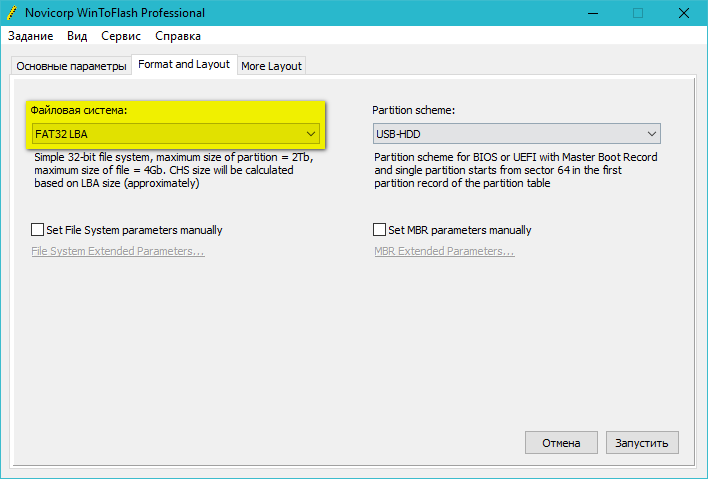Screen dimensions: 708x479
Task: Minimize the WinToFlash window
Action: point(593,13)
